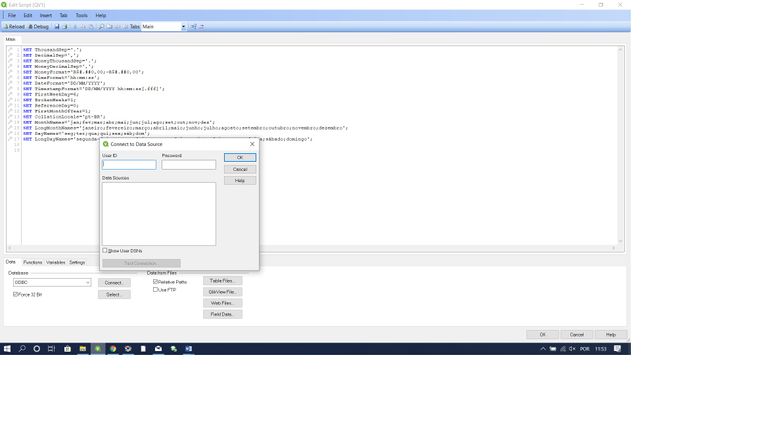Toggle the Force 32 Bit checkbox
This screenshot has width=757, height=426.
coord(15,294)
